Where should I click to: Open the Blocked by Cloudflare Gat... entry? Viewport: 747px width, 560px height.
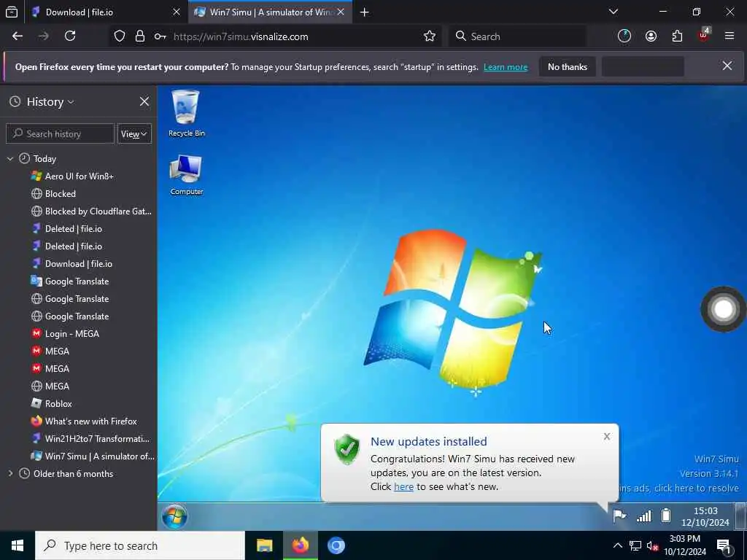coord(91,211)
